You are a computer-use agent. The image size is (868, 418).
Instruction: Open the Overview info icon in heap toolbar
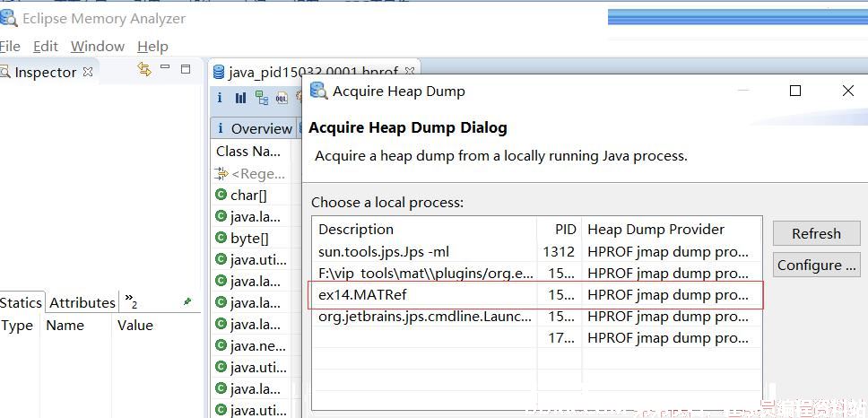pyautogui.click(x=220, y=98)
